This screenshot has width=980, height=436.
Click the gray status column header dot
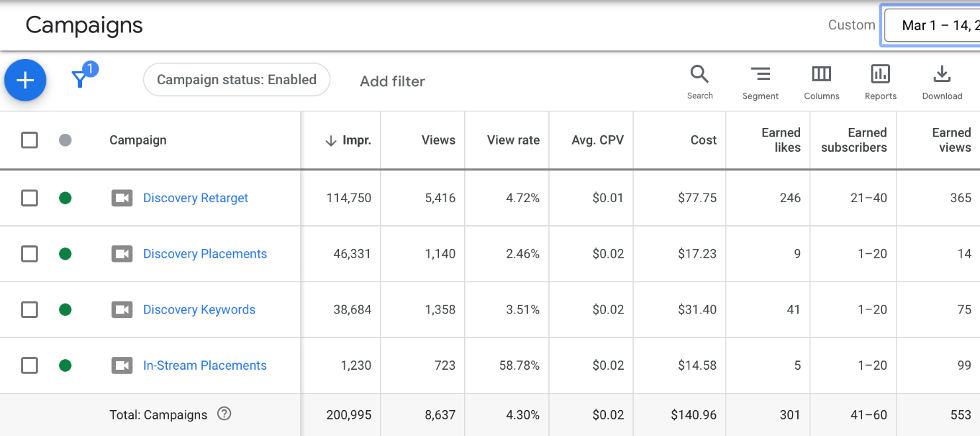pos(65,140)
